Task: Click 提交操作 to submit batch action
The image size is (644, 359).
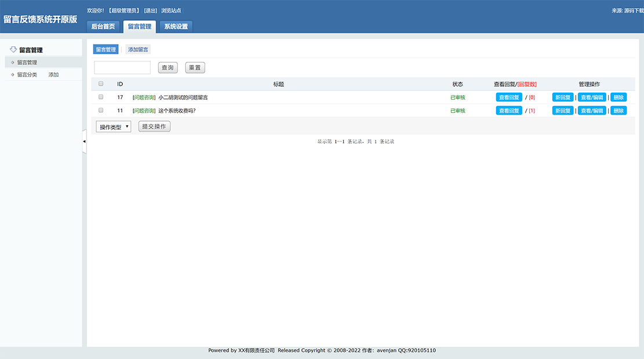Action: click(x=154, y=127)
